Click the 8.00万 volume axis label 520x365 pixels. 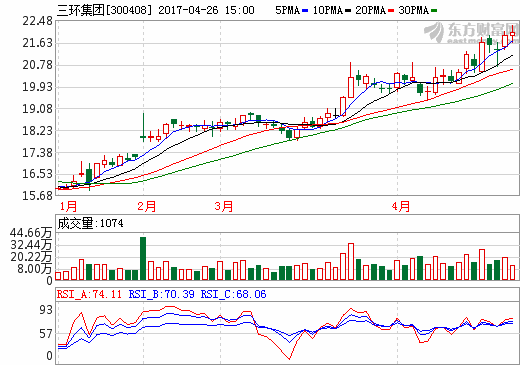[x=35, y=269]
